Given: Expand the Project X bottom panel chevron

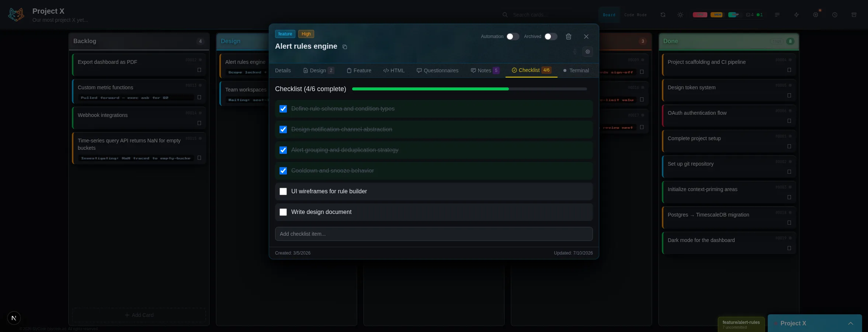Looking at the screenshot, I should 851,324.
